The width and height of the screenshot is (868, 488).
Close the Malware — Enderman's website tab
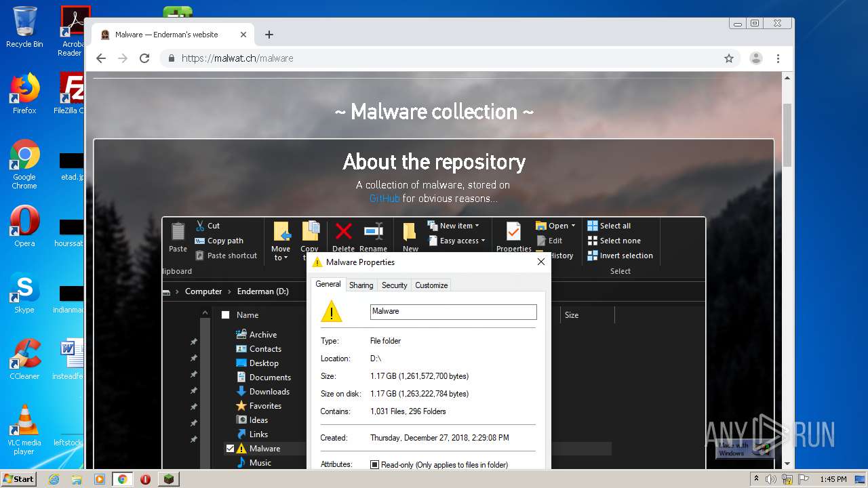click(243, 35)
